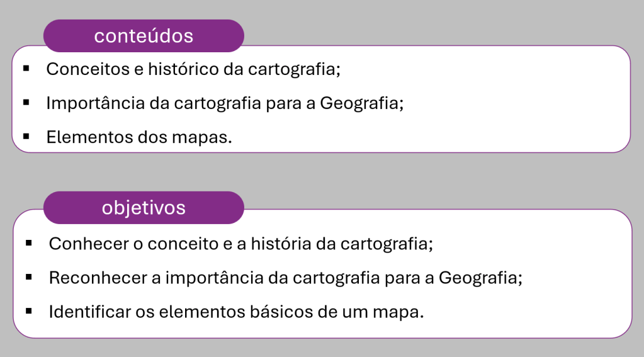Screen dimensions: 644x357
Task: Click the purple "objetivos" header label
Action: pyautogui.click(x=144, y=207)
